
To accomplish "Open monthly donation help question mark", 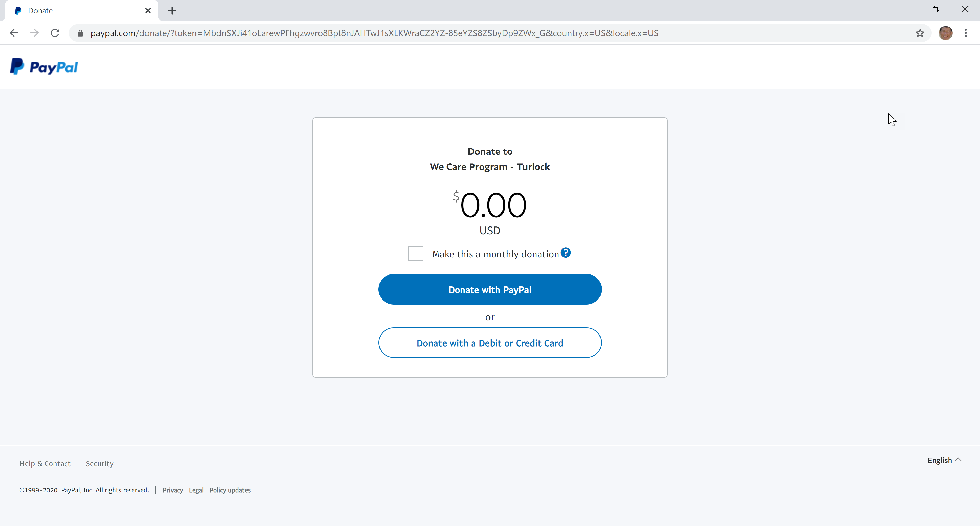I will (565, 253).
